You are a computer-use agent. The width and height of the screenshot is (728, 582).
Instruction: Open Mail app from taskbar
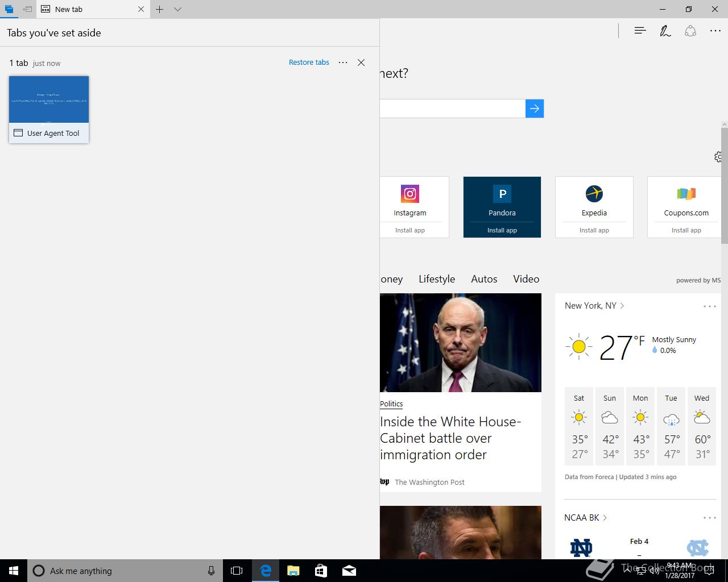[x=349, y=571]
